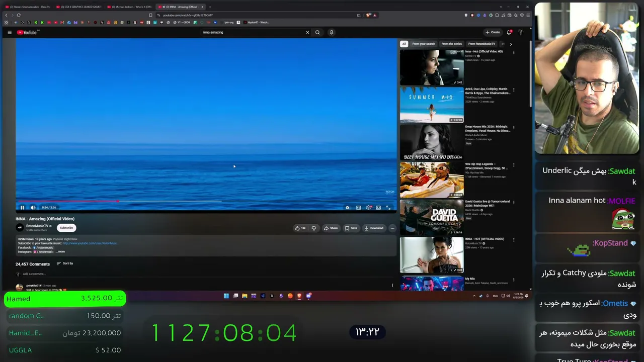Mute the video player volume

click(33, 207)
